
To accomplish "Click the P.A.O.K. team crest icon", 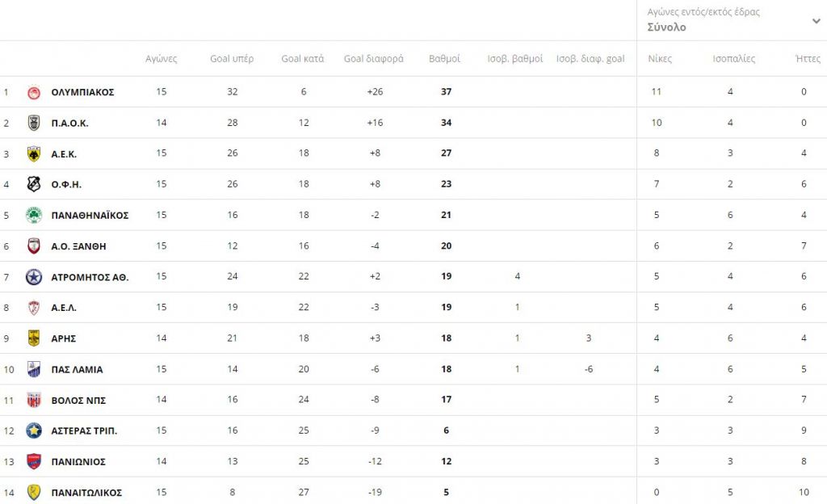I will pyautogui.click(x=34, y=123).
